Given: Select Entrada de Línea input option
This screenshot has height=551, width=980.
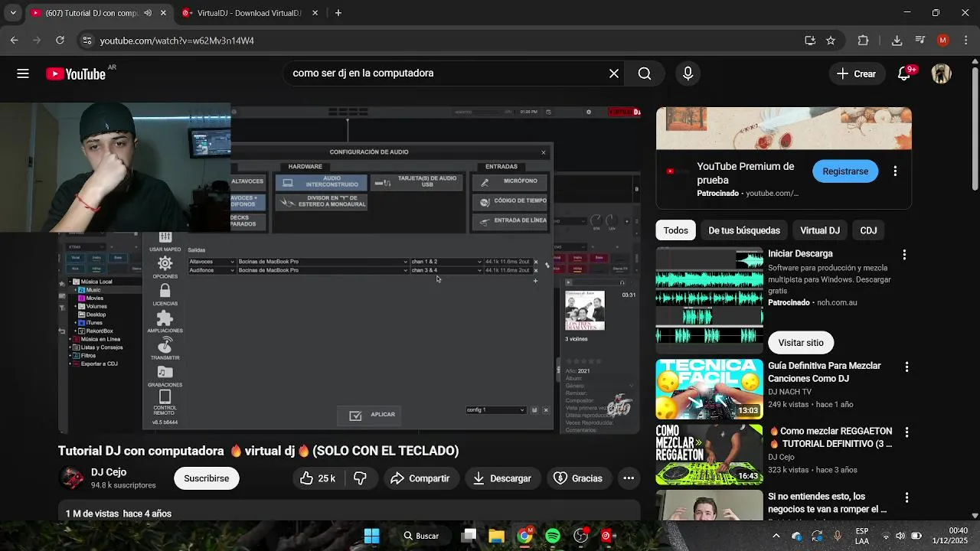Looking at the screenshot, I should click(511, 221).
